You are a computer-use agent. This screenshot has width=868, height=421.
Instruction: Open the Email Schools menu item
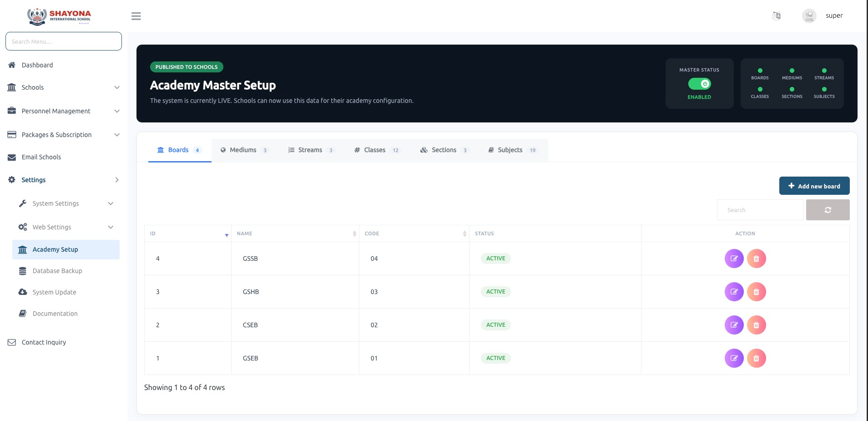coord(41,157)
